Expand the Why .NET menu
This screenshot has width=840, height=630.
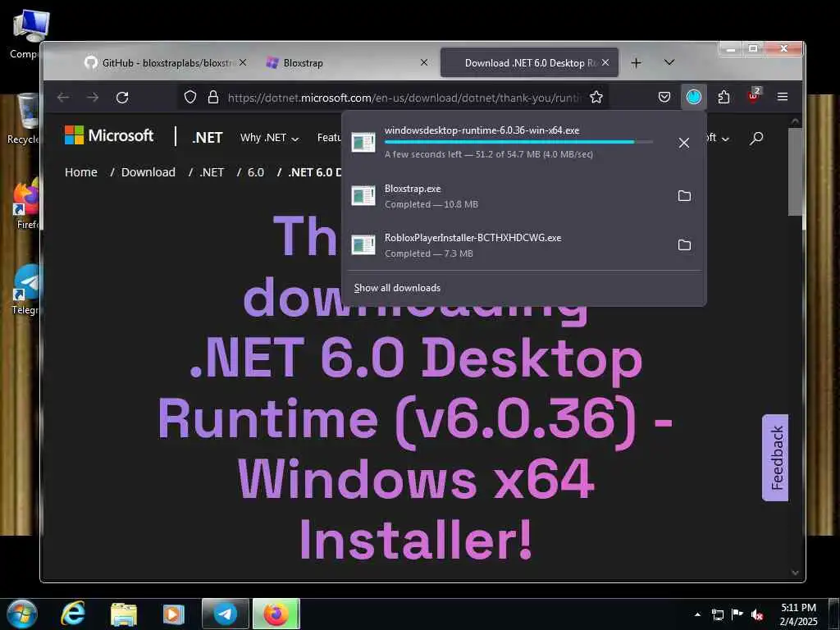point(269,138)
